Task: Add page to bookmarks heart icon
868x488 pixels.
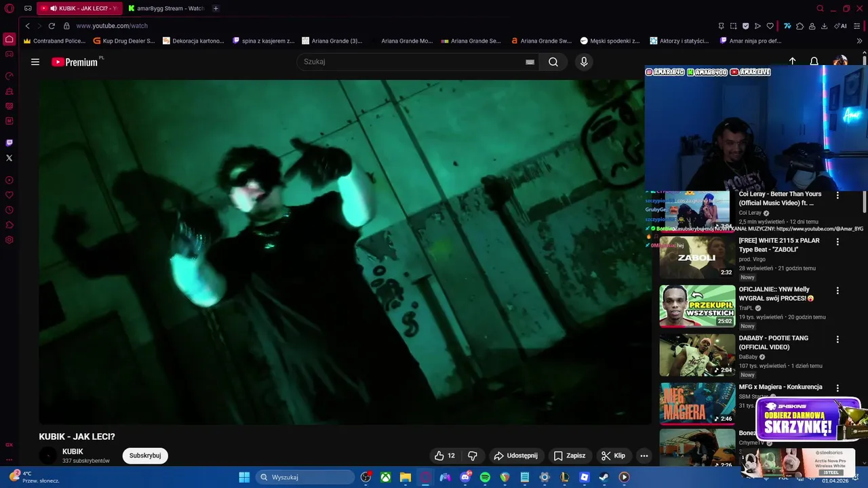Action: [x=770, y=26]
